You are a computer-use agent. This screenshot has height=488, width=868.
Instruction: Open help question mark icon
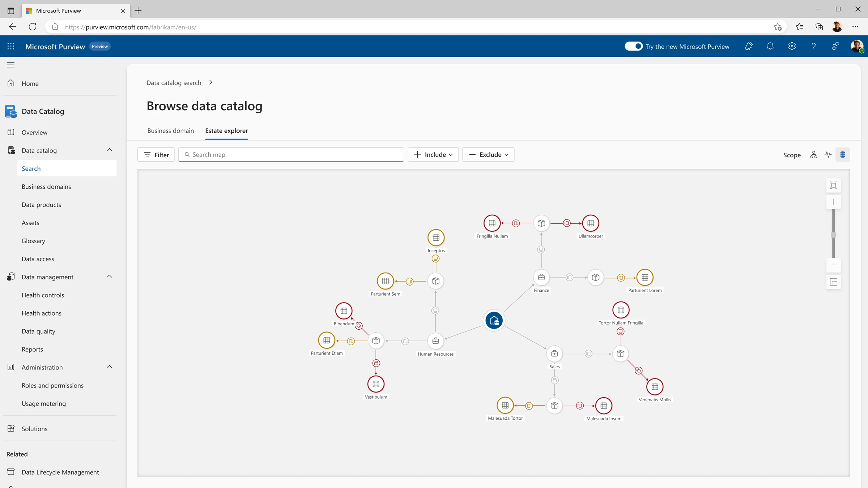click(814, 46)
